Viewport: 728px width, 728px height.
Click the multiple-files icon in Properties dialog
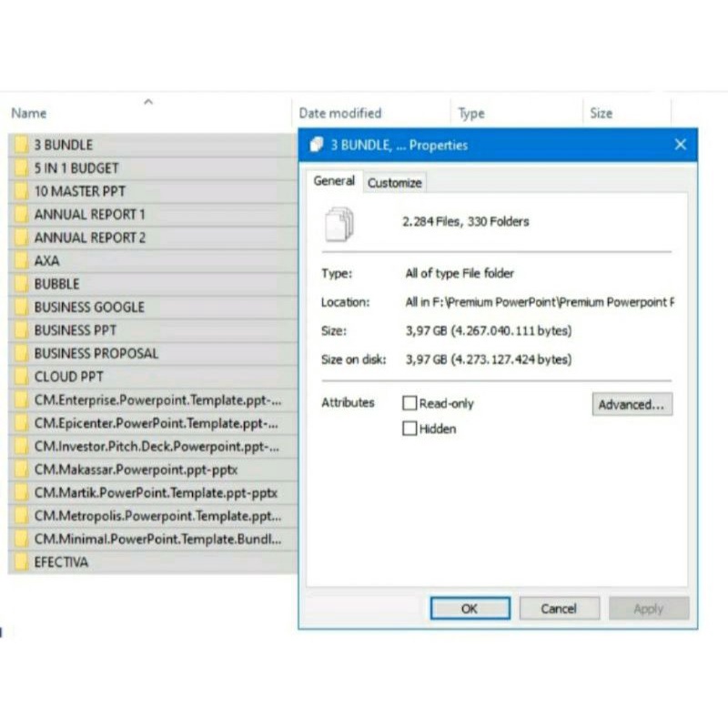pyautogui.click(x=339, y=224)
